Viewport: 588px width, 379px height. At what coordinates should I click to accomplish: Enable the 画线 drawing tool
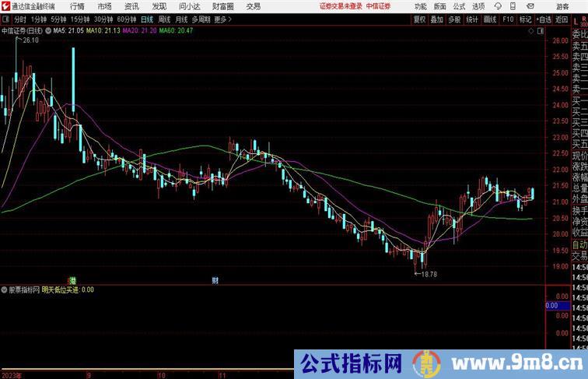coord(490,19)
